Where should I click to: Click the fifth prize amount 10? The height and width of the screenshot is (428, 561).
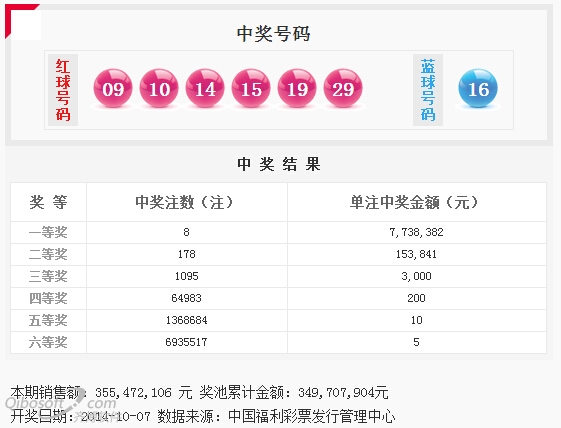point(416,320)
